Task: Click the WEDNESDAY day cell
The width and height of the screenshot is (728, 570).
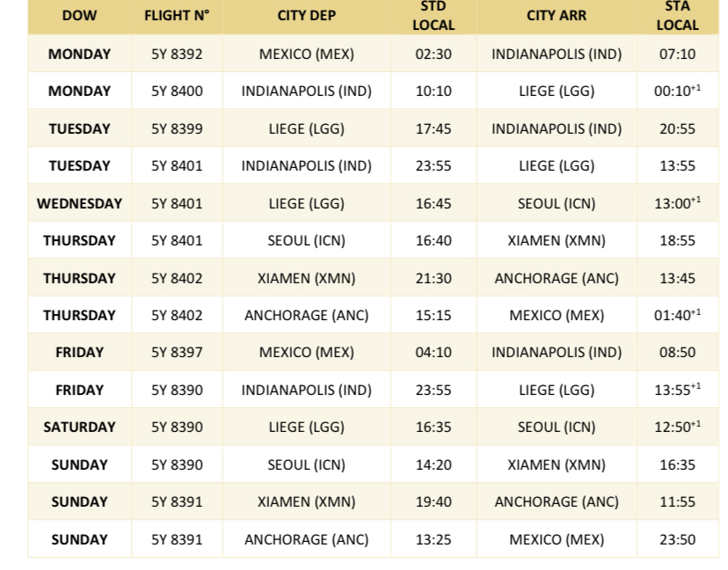Action: coord(79,203)
